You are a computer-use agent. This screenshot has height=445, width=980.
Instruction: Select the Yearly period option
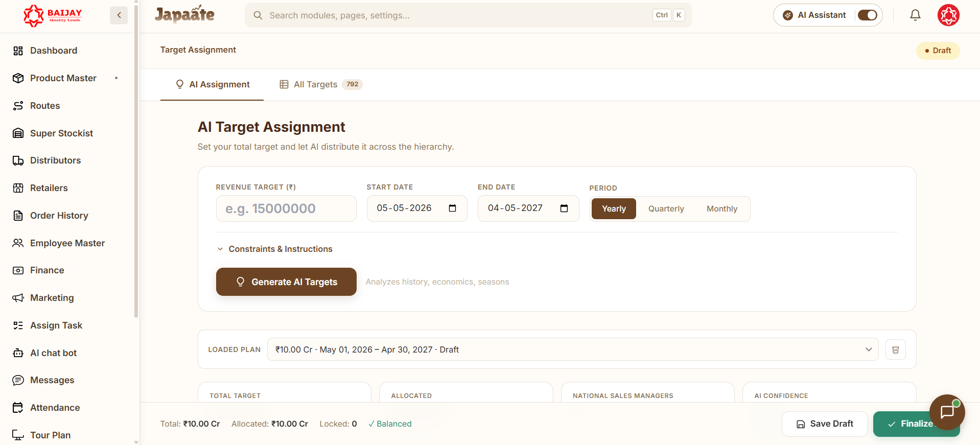(614, 208)
